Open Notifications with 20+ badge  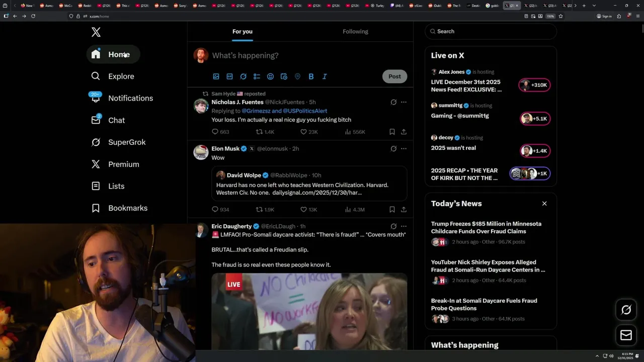tap(122, 98)
